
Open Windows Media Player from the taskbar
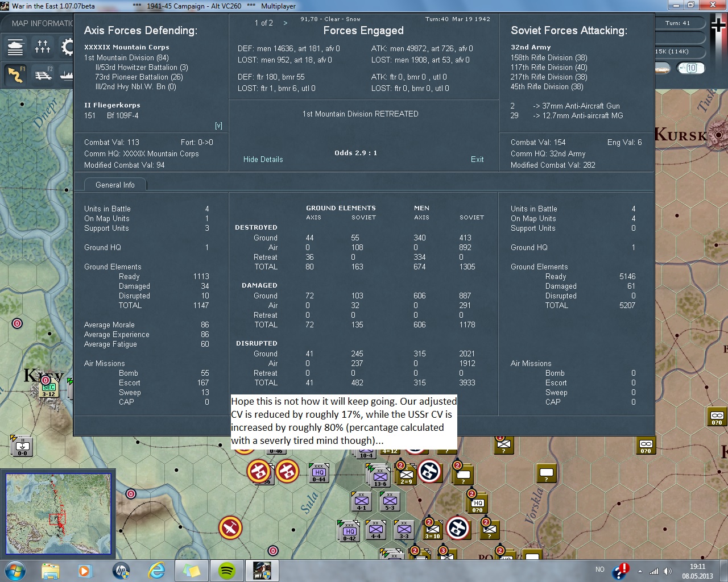click(85, 571)
